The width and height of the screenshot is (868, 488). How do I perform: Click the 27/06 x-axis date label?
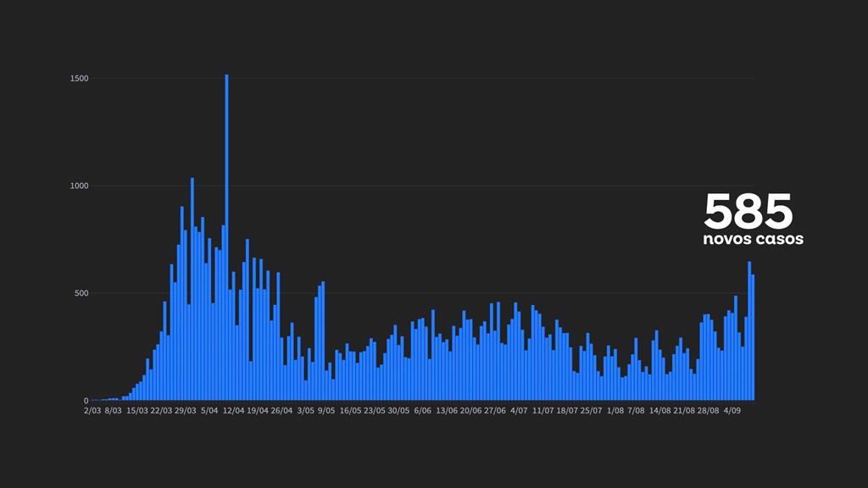coord(494,411)
